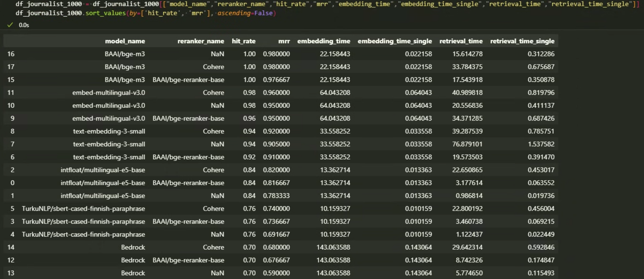Click retrieval_time value 19.573503
644x279 pixels.
coord(467,157)
